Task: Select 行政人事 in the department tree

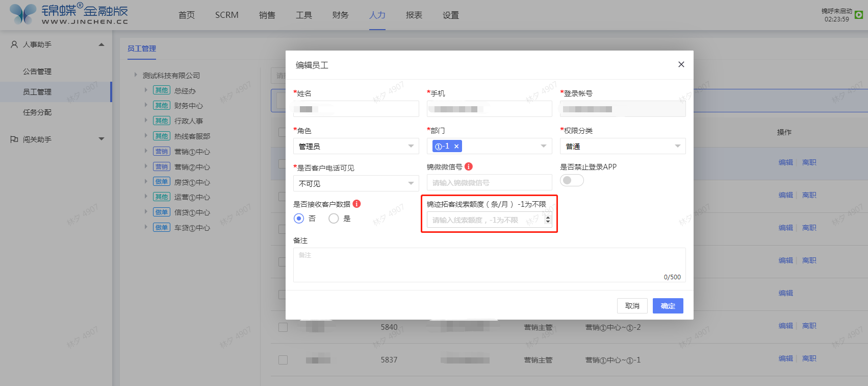Action: pyautogui.click(x=189, y=121)
